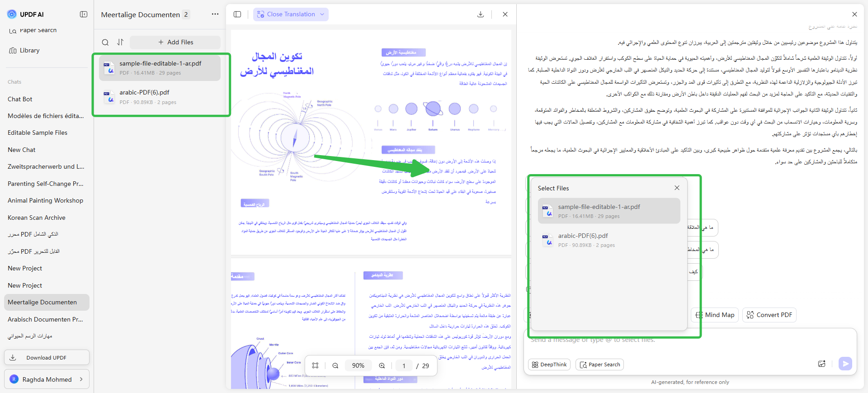Click the Mind Map button
This screenshot has width=868, height=393.
pyautogui.click(x=715, y=315)
